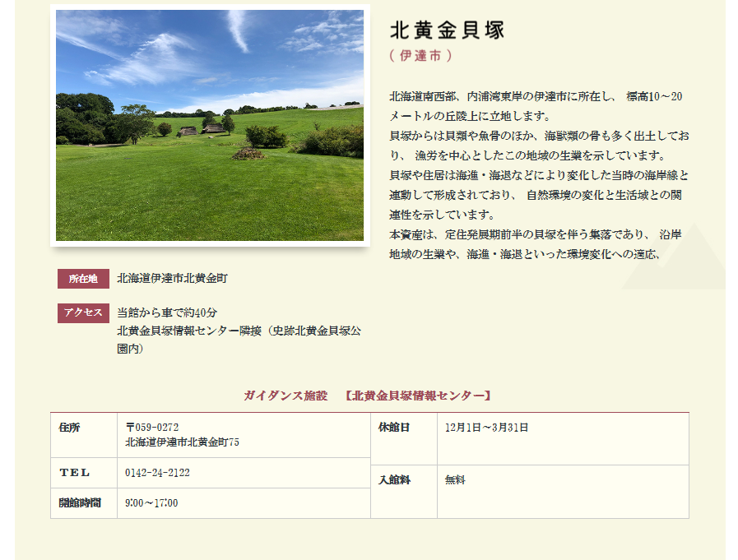Click line 連性を示しています。

[442, 215]
